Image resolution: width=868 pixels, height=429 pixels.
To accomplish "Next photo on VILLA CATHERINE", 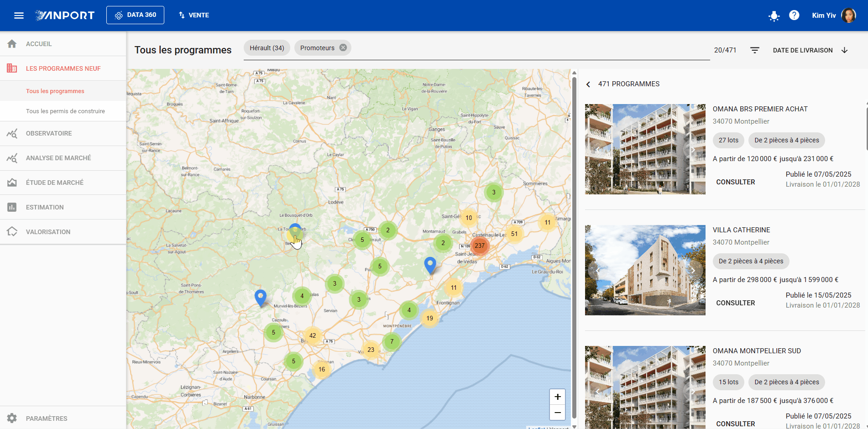I will (x=693, y=270).
